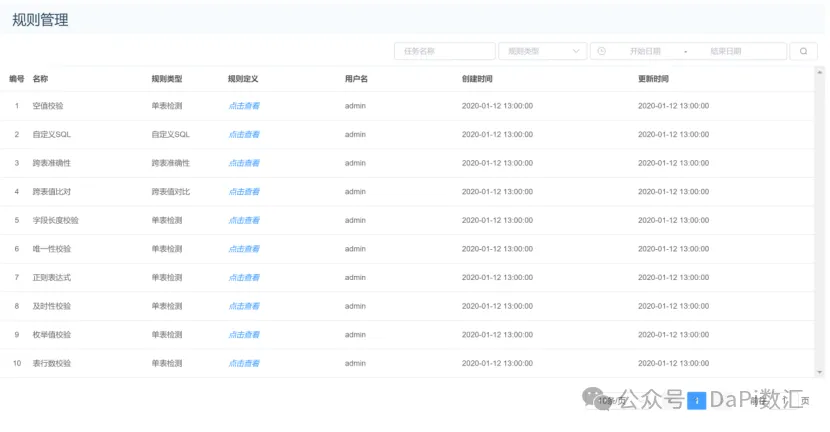Type in the 任务名称 search field
Image resolution: width=830 pixels, height=432 pixels.
click(445, 51)
